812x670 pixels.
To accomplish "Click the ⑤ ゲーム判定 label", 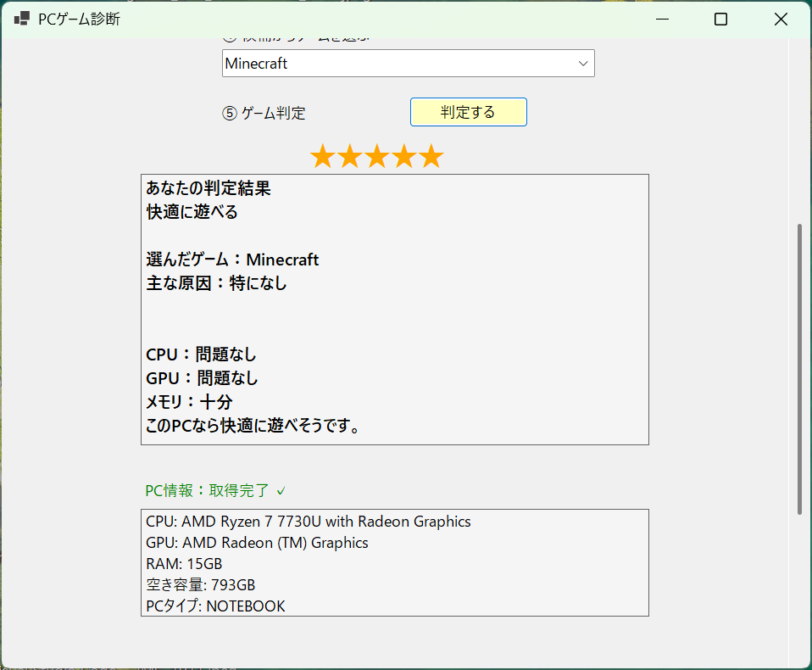I will coord(264,113).
